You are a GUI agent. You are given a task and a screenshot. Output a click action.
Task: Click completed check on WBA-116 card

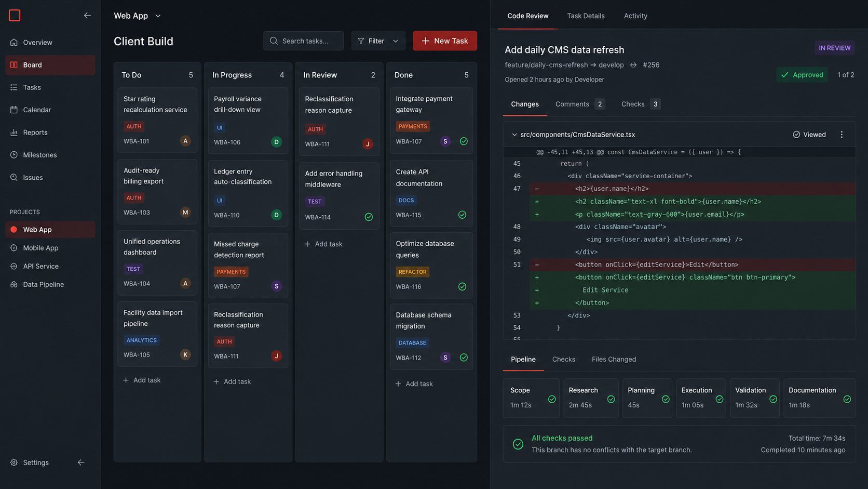pyautogui.click(x=462, y=287)
